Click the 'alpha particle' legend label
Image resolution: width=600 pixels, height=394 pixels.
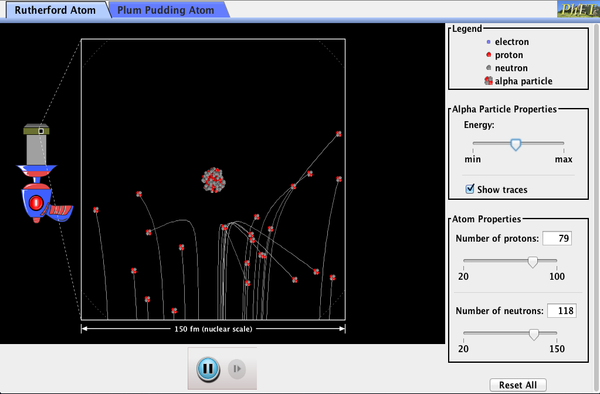pyautogui.click(x=523, y=81)
